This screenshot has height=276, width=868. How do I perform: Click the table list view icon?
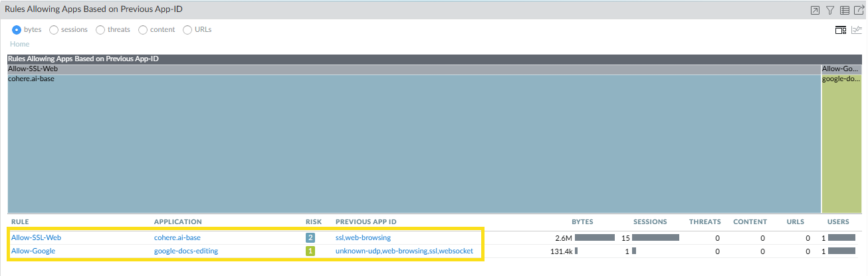coord(845,10)
